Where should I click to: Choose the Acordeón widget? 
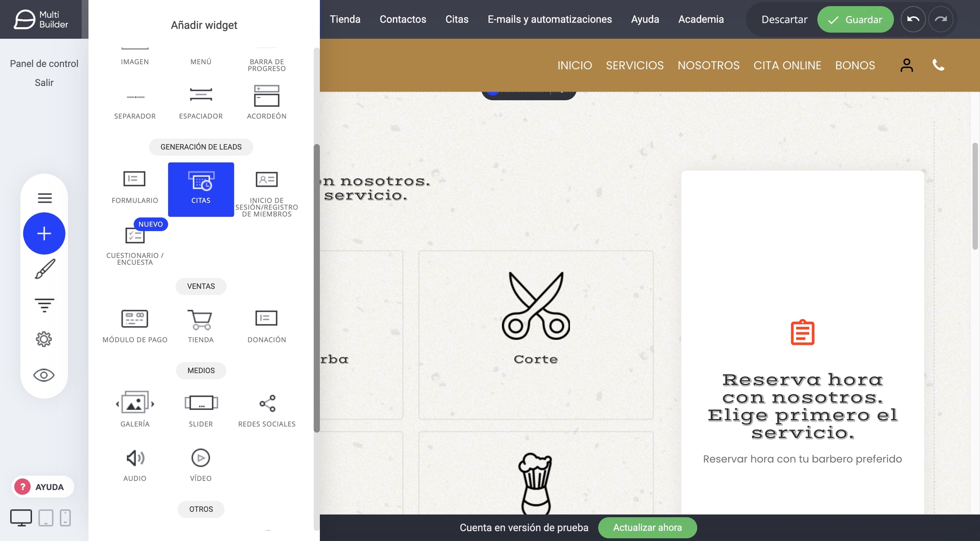click(267, 102)
